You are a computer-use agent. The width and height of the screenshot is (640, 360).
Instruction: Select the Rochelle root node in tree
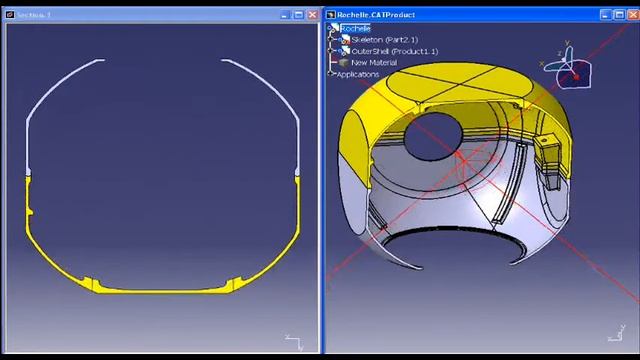pyautogui.click(x=355, y=29)
